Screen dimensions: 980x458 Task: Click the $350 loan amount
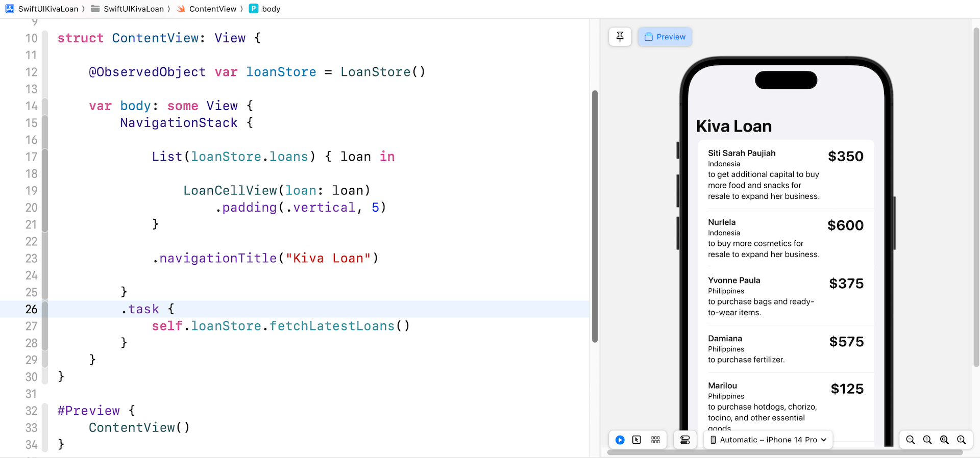tap(846, 157)
